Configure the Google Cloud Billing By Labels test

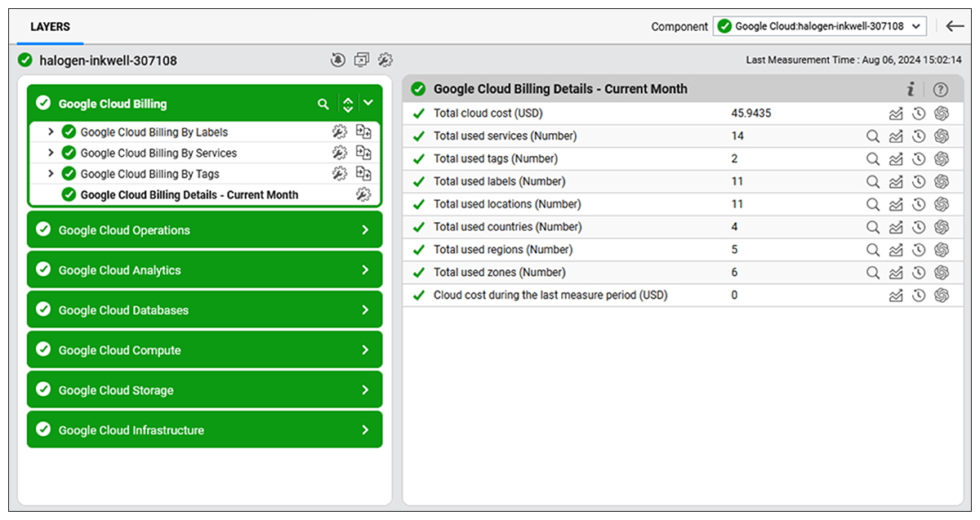click(340, 131)
